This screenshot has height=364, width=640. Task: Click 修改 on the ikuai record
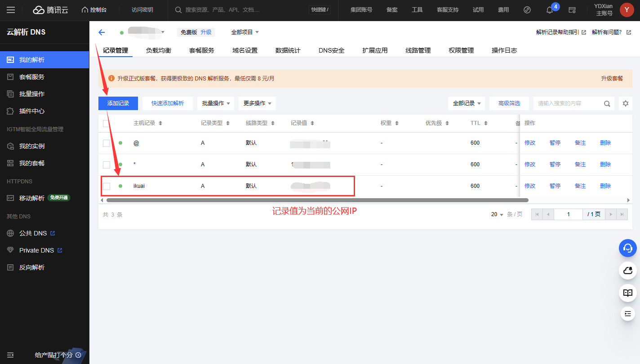click(530, 186)
